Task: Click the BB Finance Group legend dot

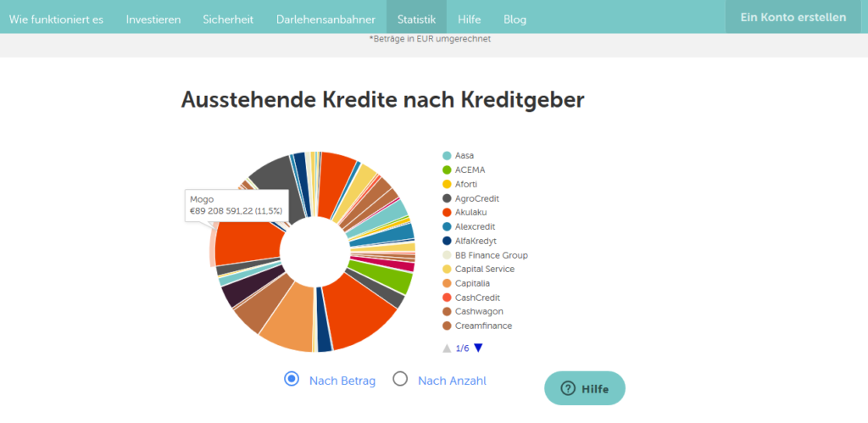Action: point(447,255)
